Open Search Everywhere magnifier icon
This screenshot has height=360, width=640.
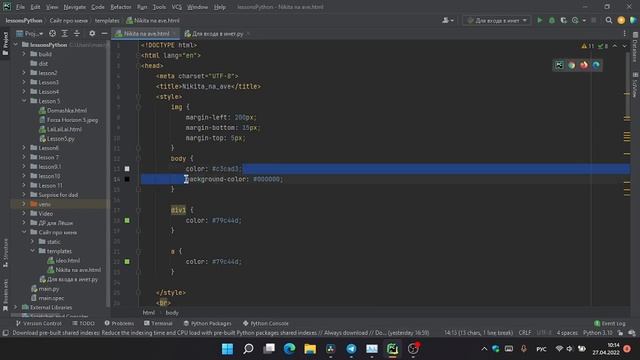(609, 20)
